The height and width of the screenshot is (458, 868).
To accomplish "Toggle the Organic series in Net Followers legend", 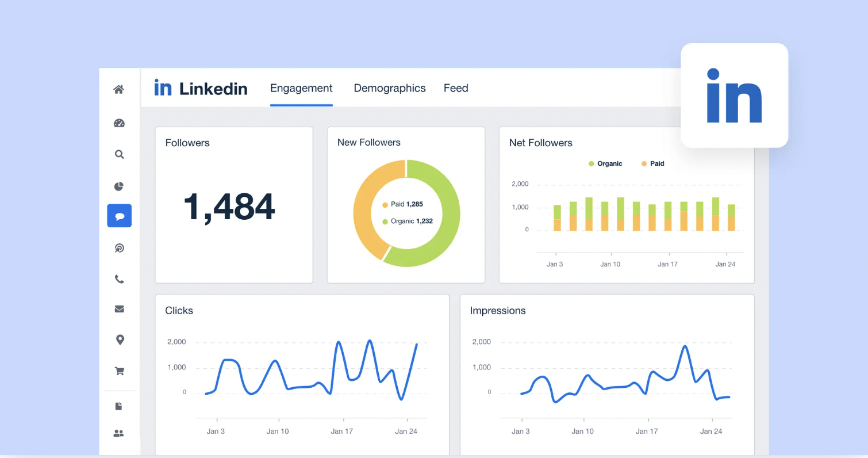I will pos(605,163).
